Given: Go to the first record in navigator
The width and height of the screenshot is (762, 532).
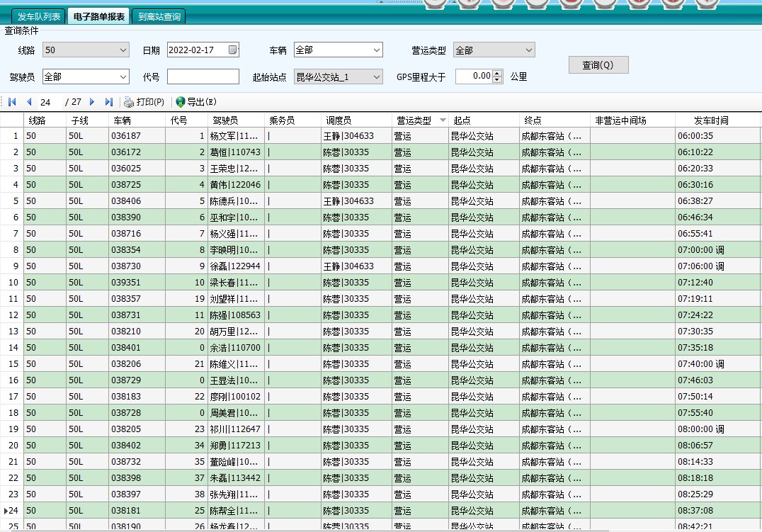Looking at the screenshot, I should (12, 102).
